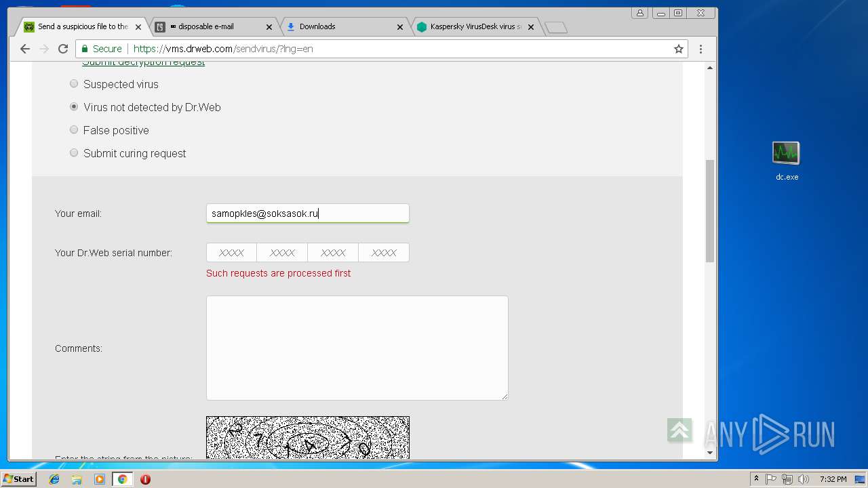The width and height of the screenshot is (868, 488).
Task: Click the captcha picture
Action: [308, 437]
